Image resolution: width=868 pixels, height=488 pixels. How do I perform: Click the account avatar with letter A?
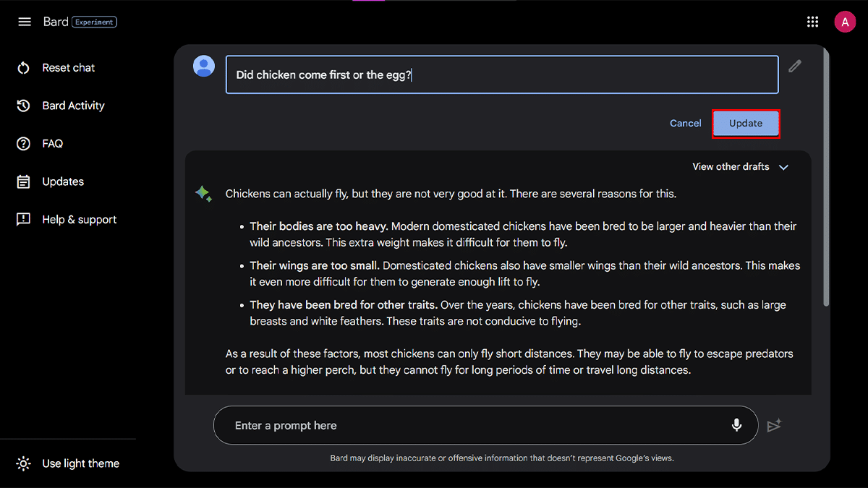point(845,22)
